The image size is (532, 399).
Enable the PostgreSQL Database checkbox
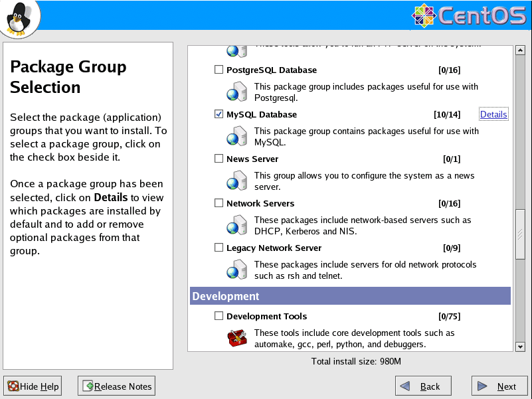tap(219, 70)
